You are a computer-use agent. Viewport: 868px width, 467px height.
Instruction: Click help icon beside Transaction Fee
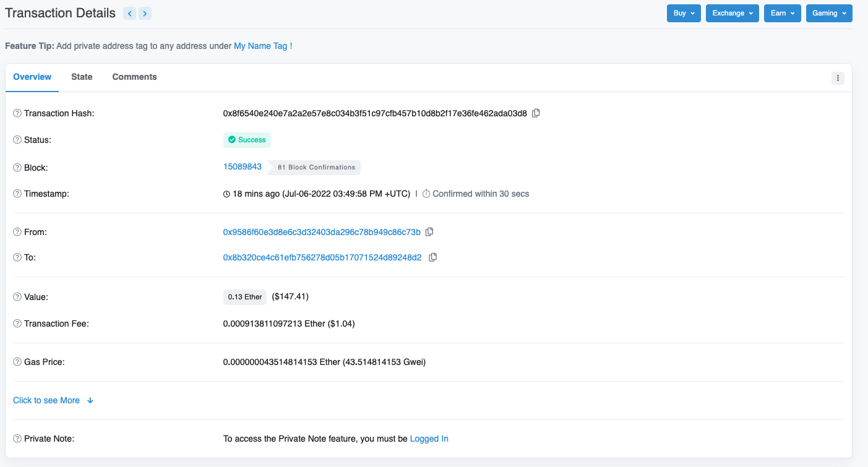click(x=17, y=323)
